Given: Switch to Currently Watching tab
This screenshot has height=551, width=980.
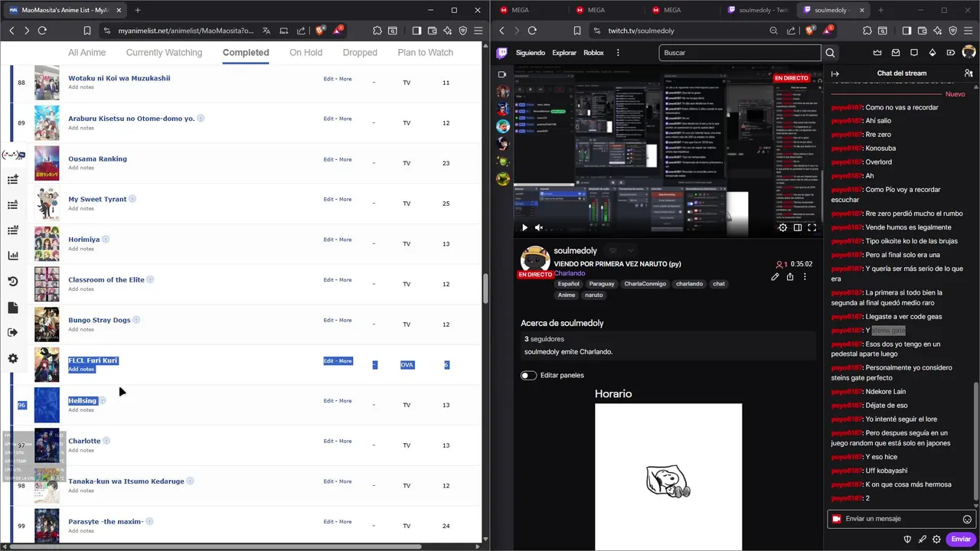Looking at the screenshot, I should coord(164,53).
